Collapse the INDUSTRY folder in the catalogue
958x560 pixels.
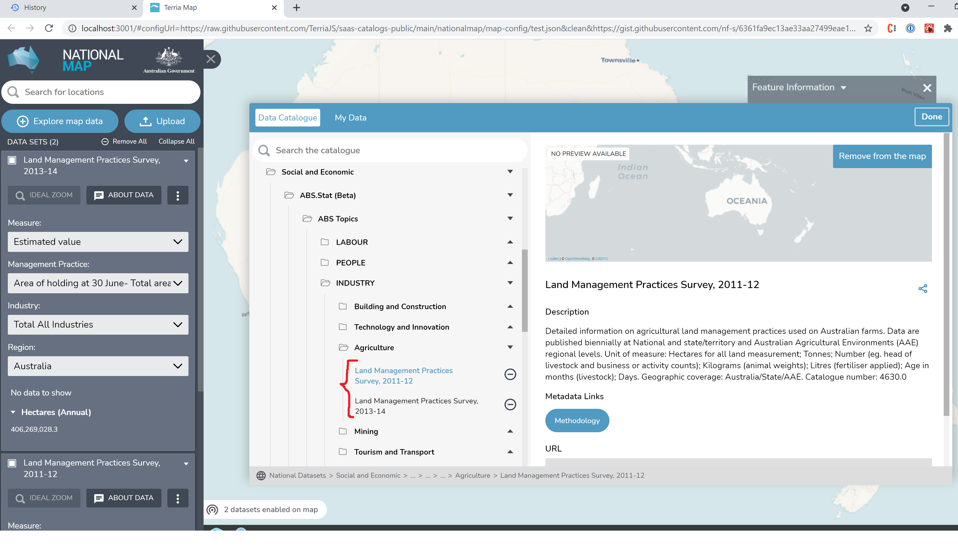pos(510,283)
